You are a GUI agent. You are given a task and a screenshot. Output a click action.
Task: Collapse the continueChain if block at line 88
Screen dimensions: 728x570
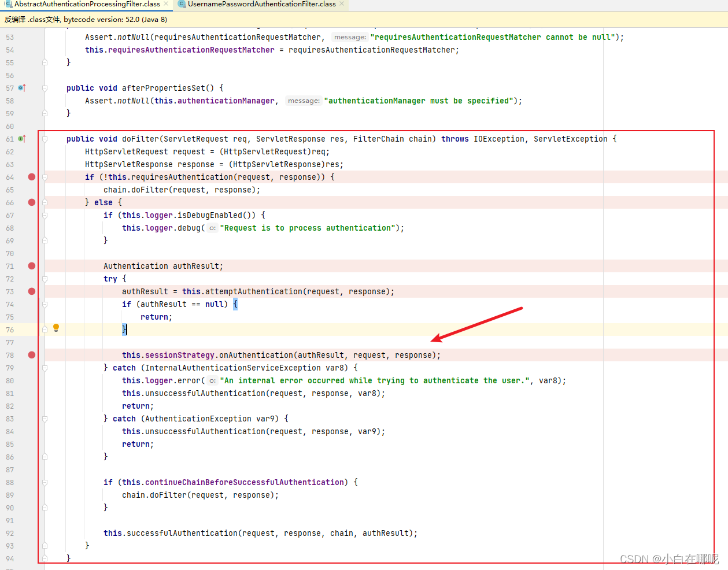click(x=45, y=482)
